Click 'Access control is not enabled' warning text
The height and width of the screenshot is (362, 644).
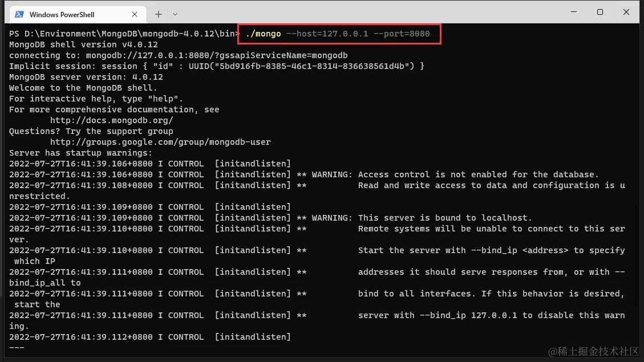coord(479,174)
